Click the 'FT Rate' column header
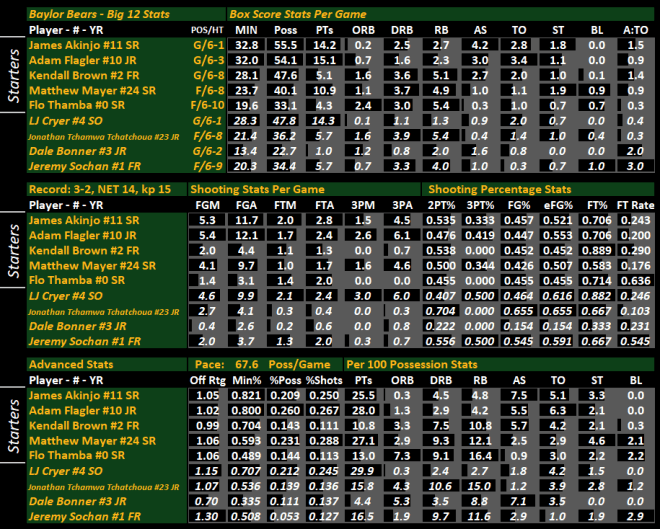Image resolution: width=660 pixels, height=529 pixels. 636,205
